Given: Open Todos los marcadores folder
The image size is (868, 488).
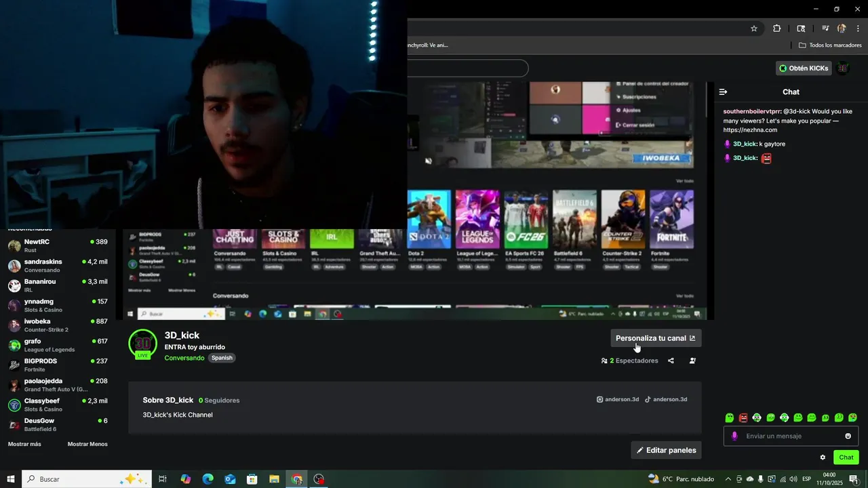Looking at the screenshot, I should tap(830, 45).
